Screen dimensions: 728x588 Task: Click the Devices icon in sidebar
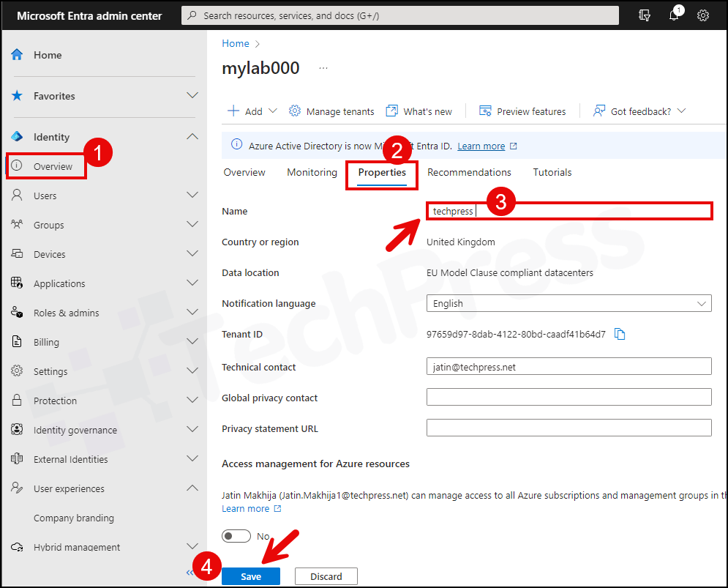tap(17, 254)
